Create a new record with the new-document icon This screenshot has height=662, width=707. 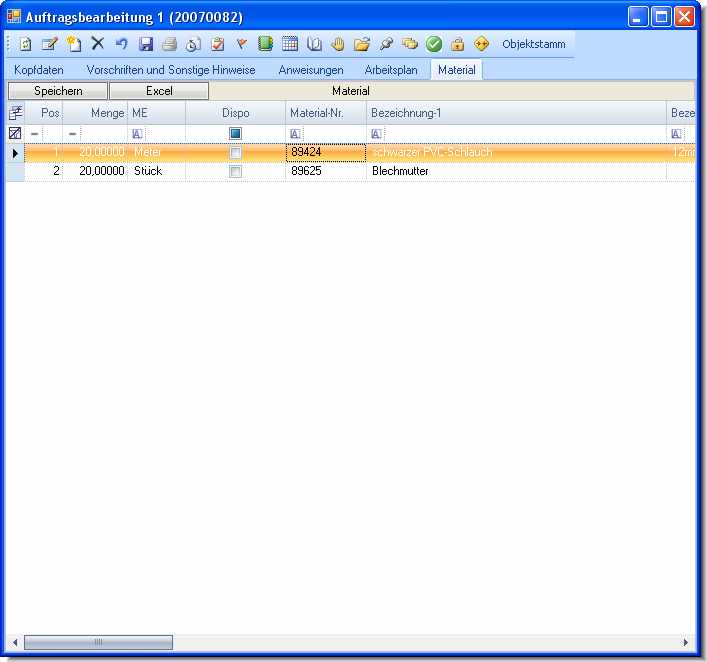pos(73,44)
